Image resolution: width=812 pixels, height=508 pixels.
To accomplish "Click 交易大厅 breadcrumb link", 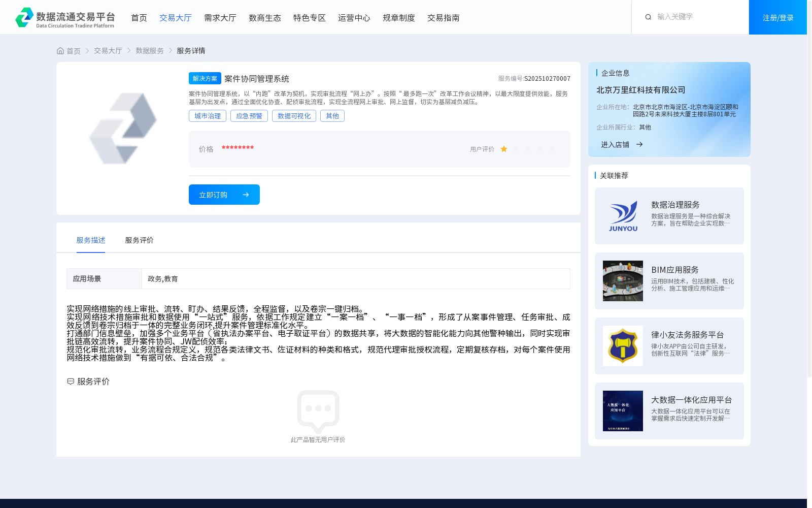I will 108,51.
